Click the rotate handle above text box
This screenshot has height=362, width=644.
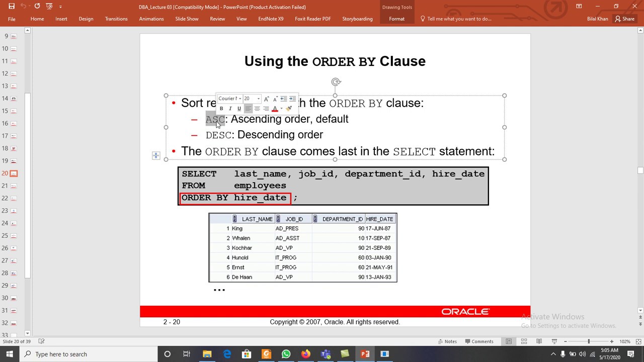pyautogui.click(x=336, y=82)
